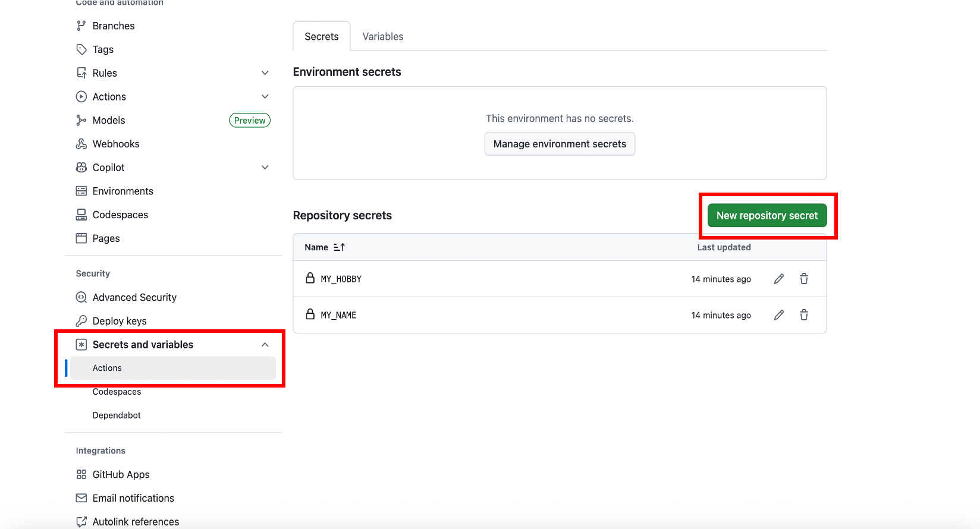Open the Pages settings link
Viewport: 980px width, 529px height.
pyautogui.click(x=106, y=238)
